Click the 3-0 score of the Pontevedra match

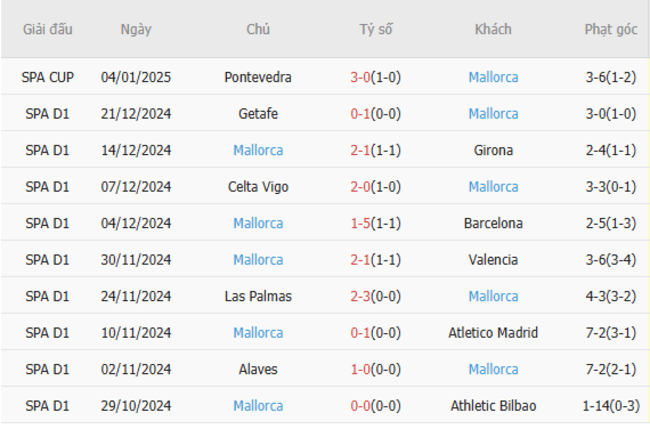pos(360,78)
